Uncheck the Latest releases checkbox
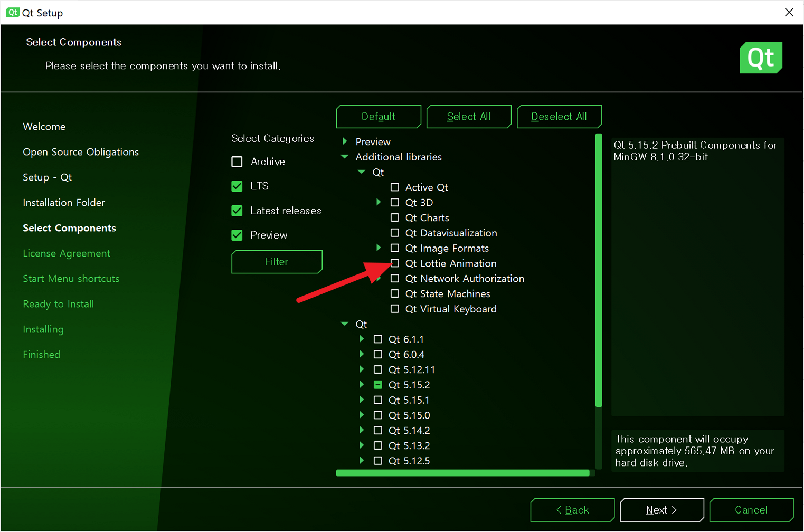 pyautogui.click(x=237, y=211)
